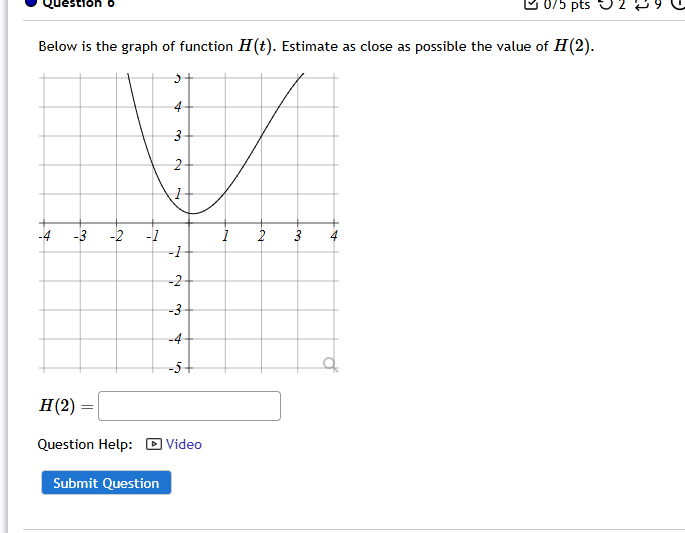Image resolution: width=685 pixels, height=533 pixels.
Task: Click the reattempts loop arrow icon
Action: tap(642, 4)
